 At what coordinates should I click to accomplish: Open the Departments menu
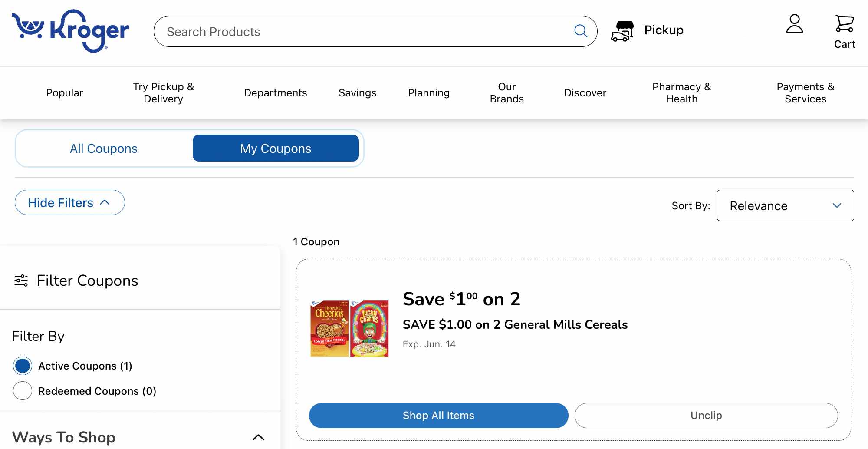point(275,93)
